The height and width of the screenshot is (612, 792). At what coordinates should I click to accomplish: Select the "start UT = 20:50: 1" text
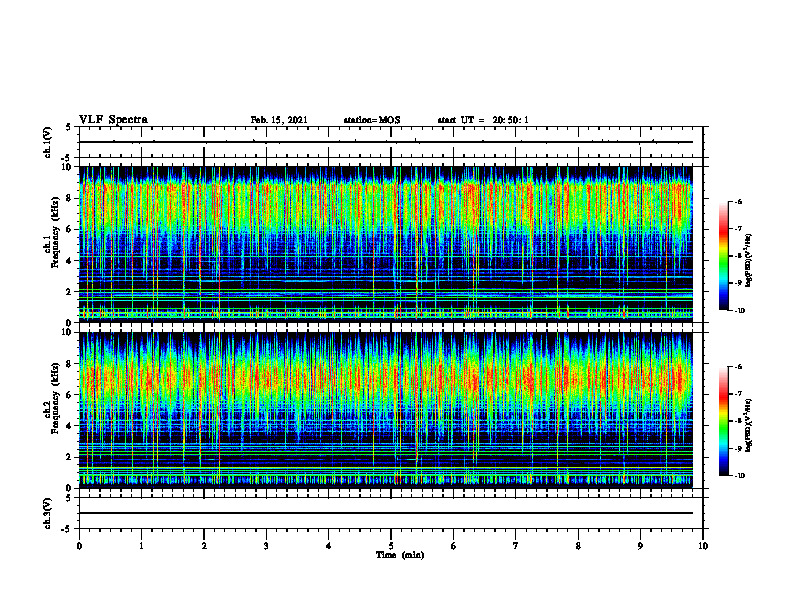[483, 120]
